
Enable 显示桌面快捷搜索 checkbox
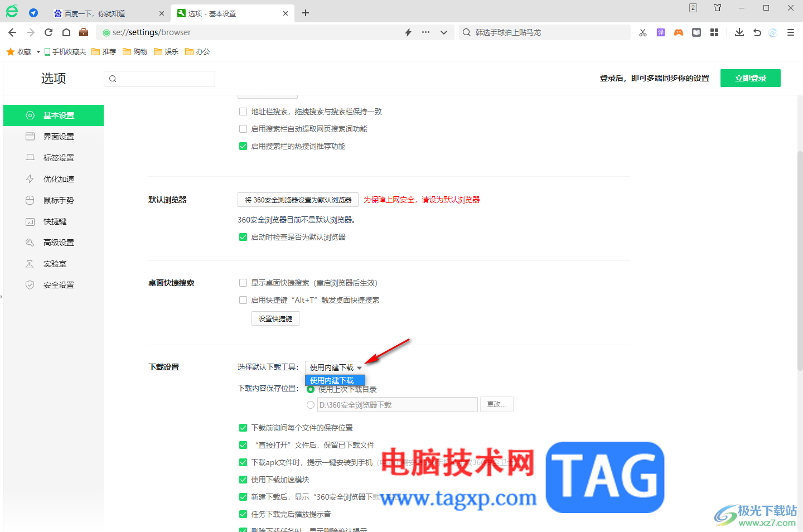243,283
